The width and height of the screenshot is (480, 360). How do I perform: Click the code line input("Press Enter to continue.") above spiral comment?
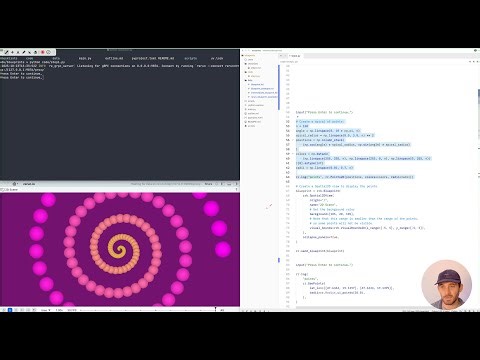pyautogui.click(x=324, y=112)
